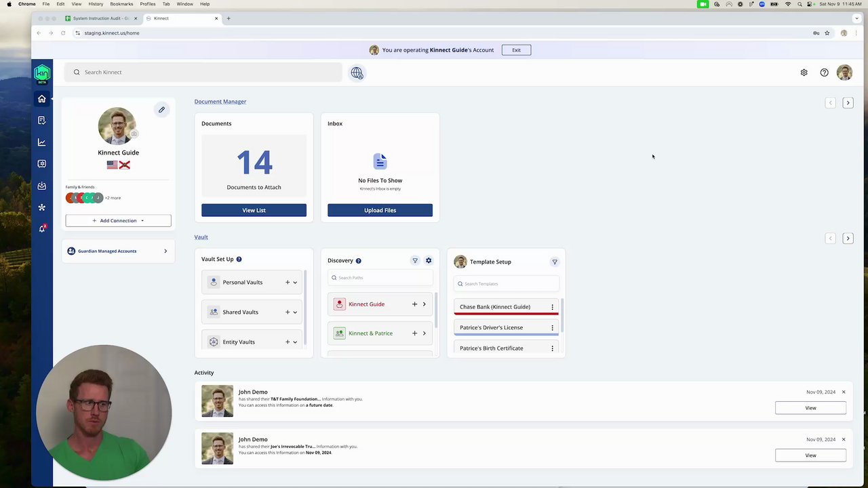Viewport: 868px width, 488px height.
Task: Dismiss the Joe's Irrevocable Trust activity
Action: 844,440
